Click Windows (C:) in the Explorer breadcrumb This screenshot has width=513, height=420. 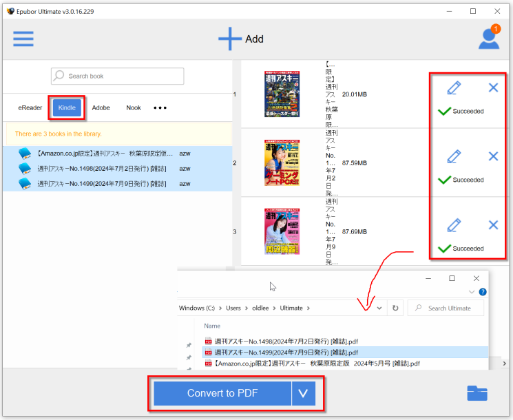197,308
